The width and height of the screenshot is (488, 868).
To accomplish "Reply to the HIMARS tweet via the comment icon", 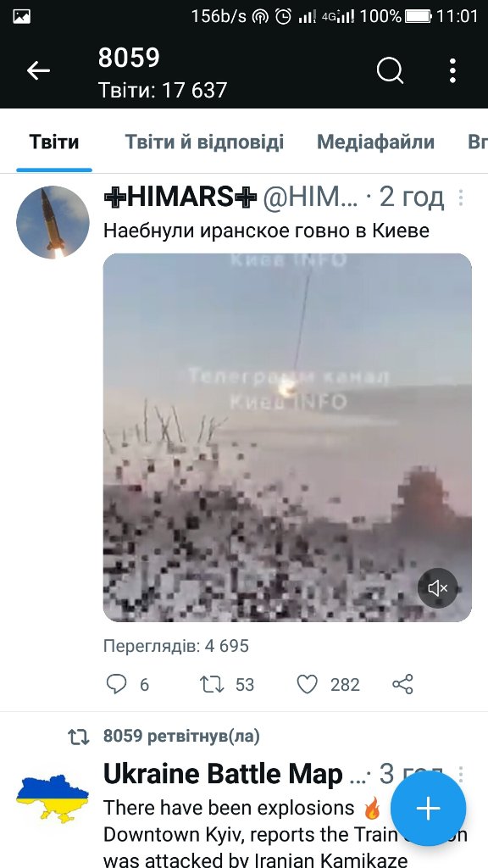I will point(116,684).
